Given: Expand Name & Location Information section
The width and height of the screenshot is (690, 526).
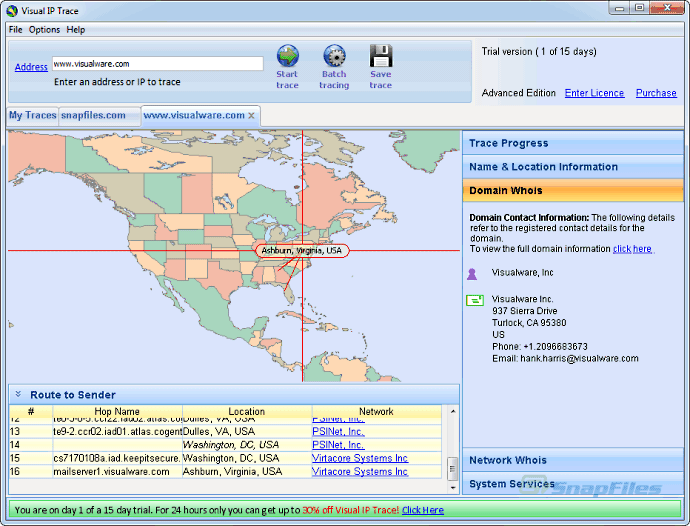Looking at the screenshot, I should pyautogui.click(x=573, y=167).
